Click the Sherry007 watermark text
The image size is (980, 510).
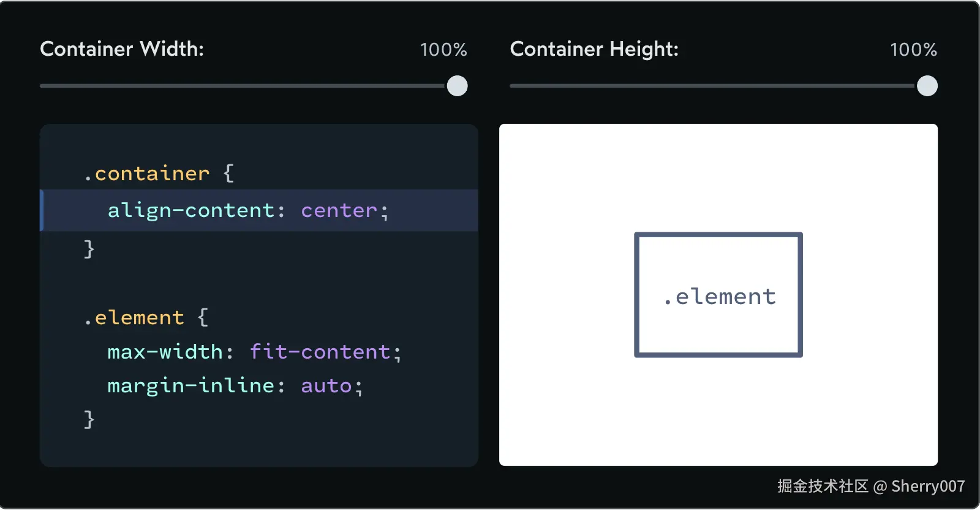click(927, 486)
